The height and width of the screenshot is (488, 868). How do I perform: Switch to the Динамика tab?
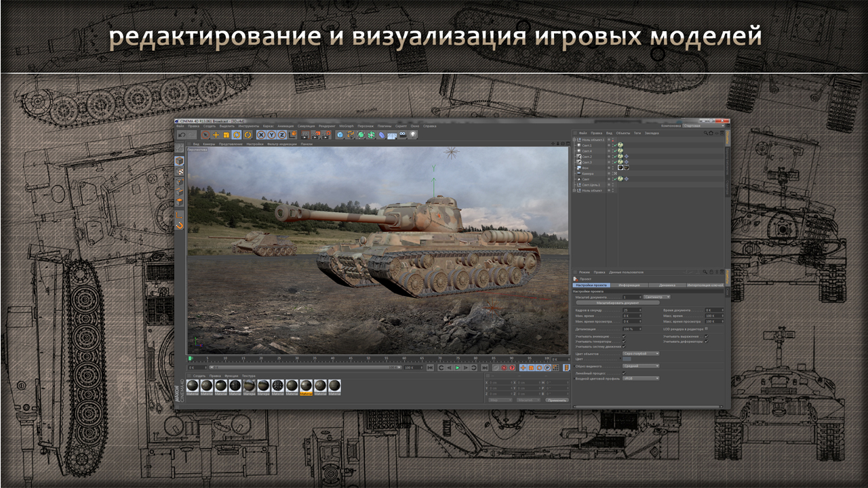click(667, 285)
